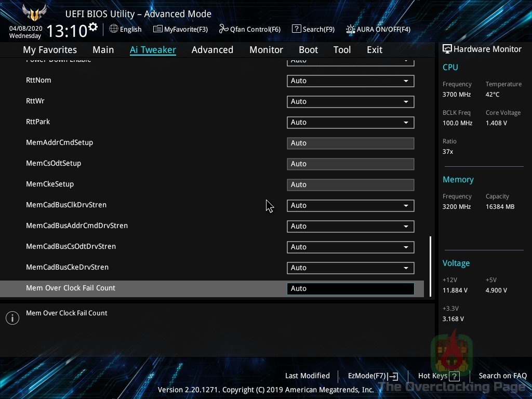The width and height of the screenshot is (532, 399).
Task: Open the MemCadBusCkeDrvStren dropdown
Action: tap(405, 268)
